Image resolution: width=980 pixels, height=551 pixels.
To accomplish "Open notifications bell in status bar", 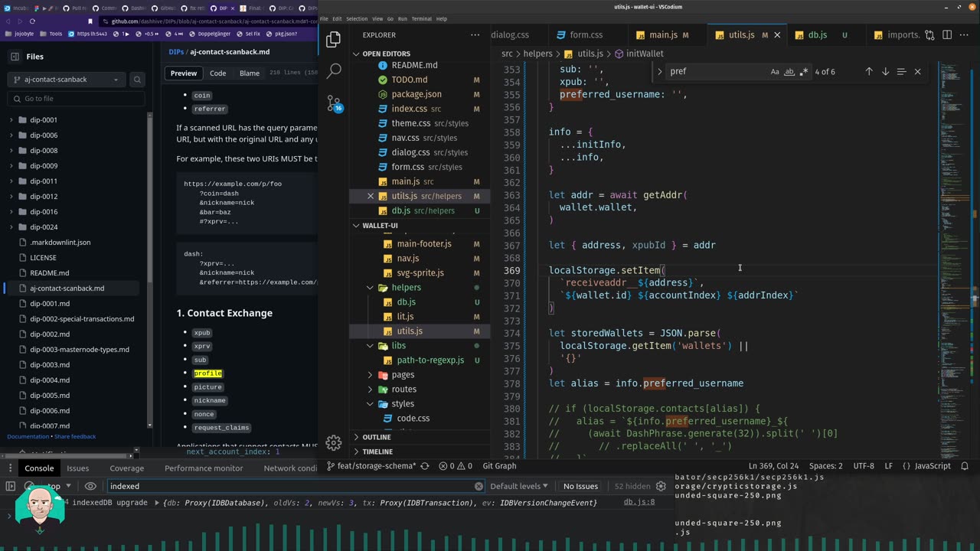I will [965, 465].
